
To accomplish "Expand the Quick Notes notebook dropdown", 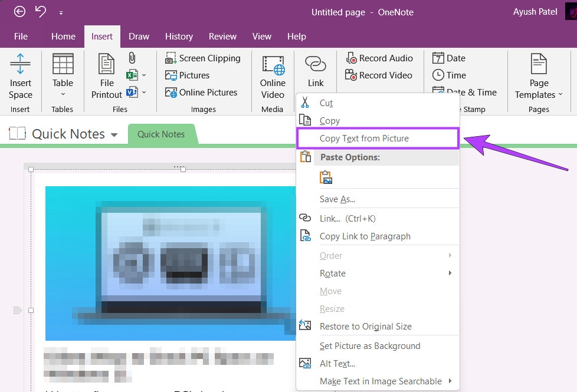I will (x=114, y=135).
